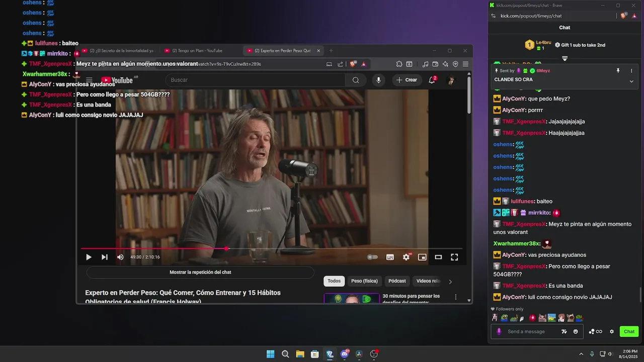Open a new Brave tab
644x362 pixels.
coord(331,50)
